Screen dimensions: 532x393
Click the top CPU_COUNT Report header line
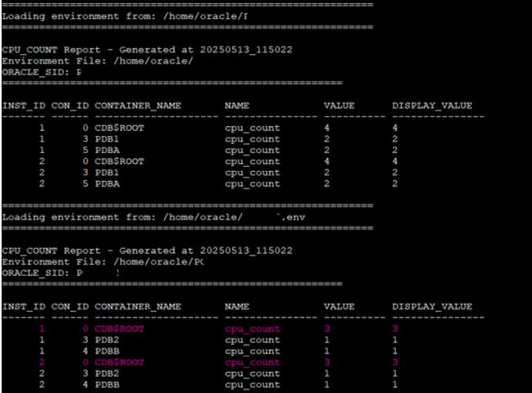point(147,49)
